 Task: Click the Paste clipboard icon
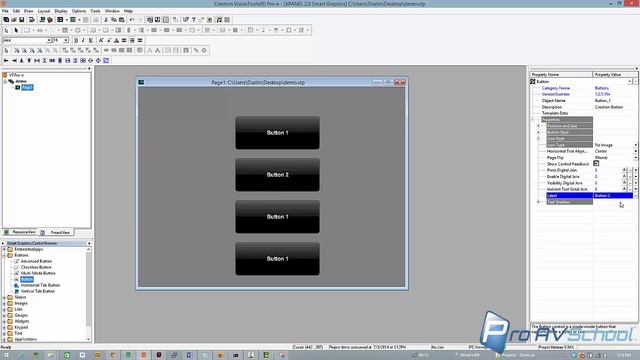(x=122, y=20)
